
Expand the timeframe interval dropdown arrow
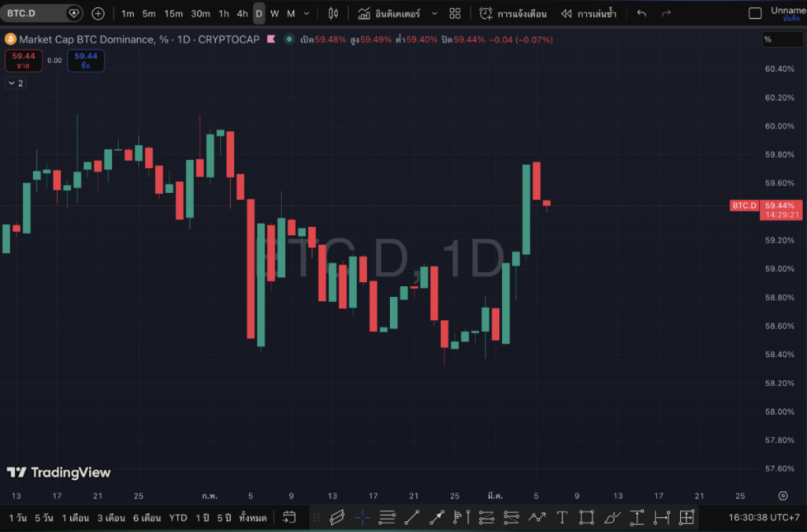click(307, 13)
